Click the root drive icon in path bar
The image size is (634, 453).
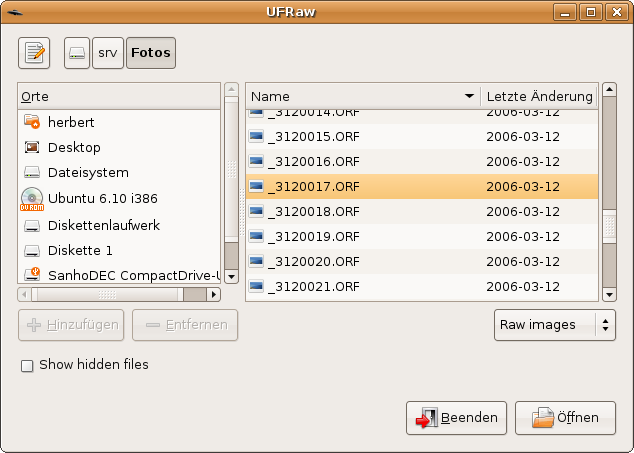77,53
